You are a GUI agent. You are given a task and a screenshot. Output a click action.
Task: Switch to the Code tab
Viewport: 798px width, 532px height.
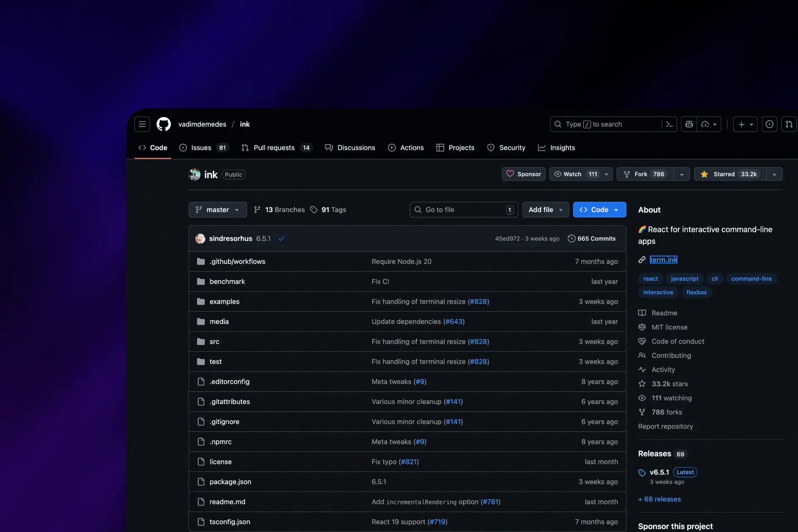153,148
